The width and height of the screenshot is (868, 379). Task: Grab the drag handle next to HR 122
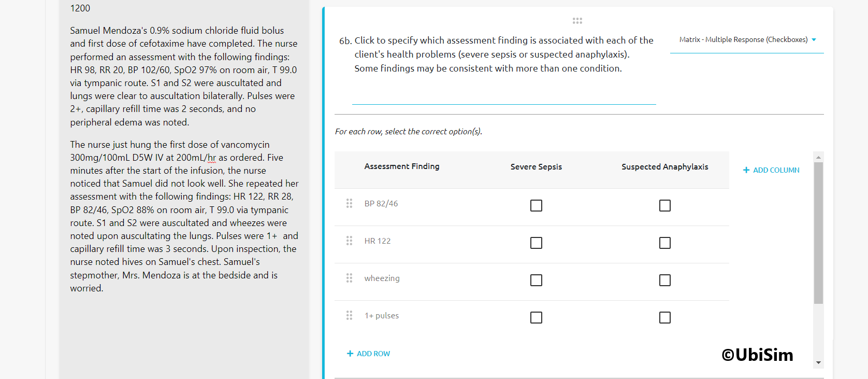349,241
